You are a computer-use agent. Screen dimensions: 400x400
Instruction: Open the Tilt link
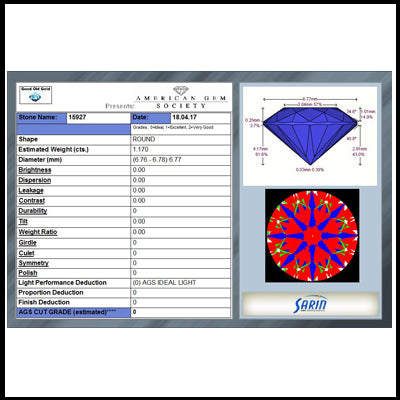(23, 222)
